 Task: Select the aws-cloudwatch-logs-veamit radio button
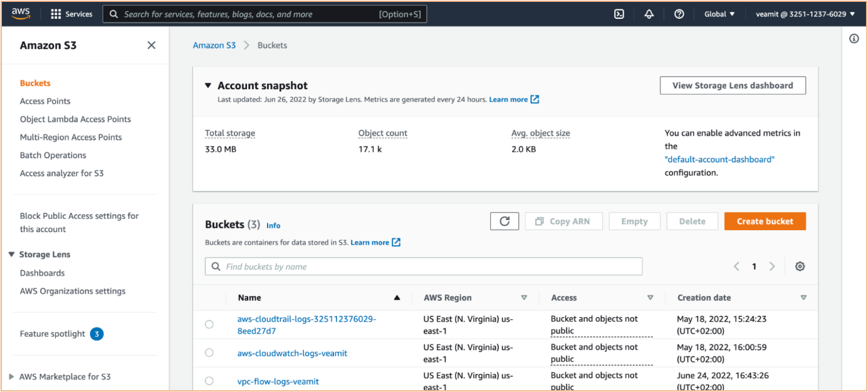click(x=209, y=352)
